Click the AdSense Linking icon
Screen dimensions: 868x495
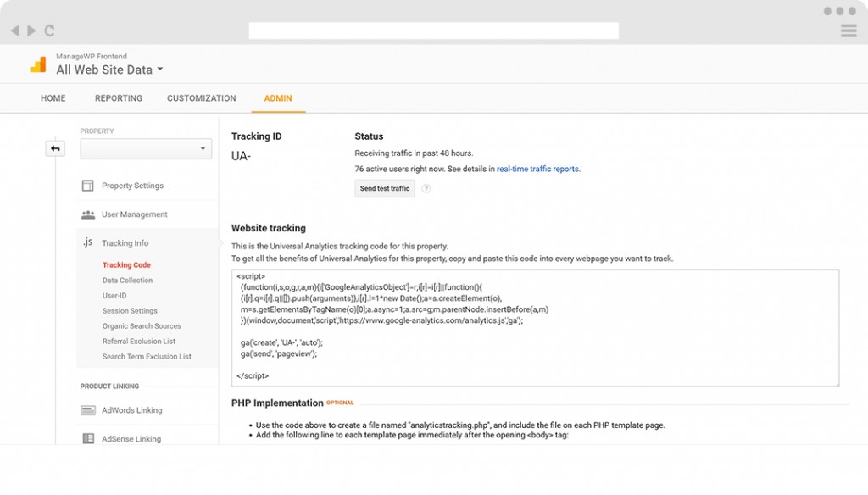88,439
